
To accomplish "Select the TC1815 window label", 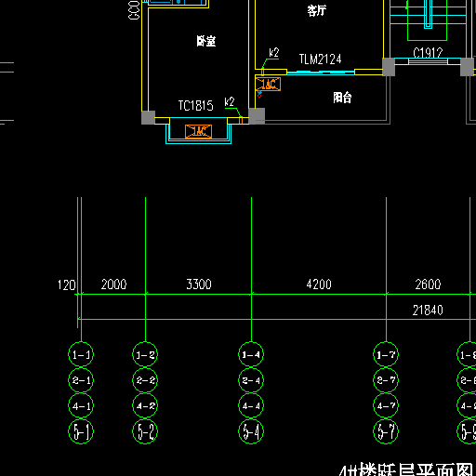I will point(196,106).
